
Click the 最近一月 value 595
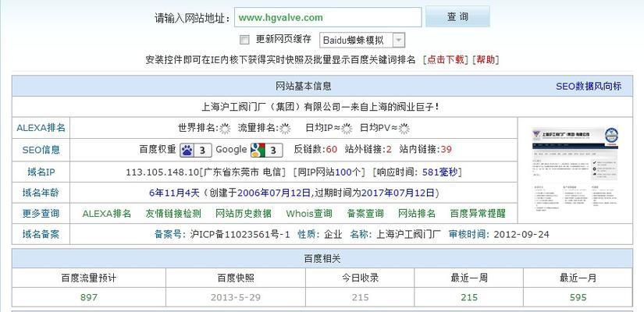click(578, 297)
